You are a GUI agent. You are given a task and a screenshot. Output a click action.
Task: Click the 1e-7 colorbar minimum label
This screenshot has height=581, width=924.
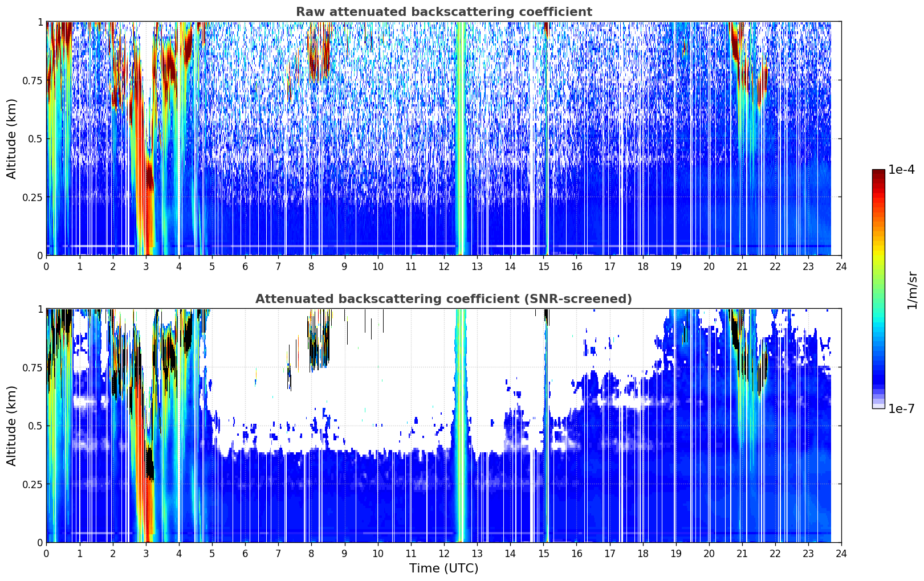901,408
